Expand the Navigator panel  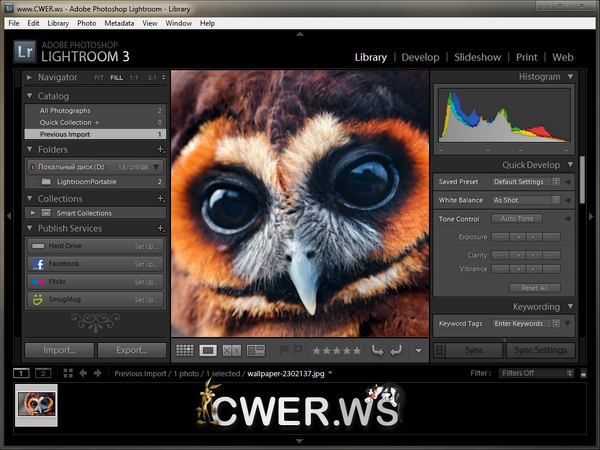coord(30,77)
